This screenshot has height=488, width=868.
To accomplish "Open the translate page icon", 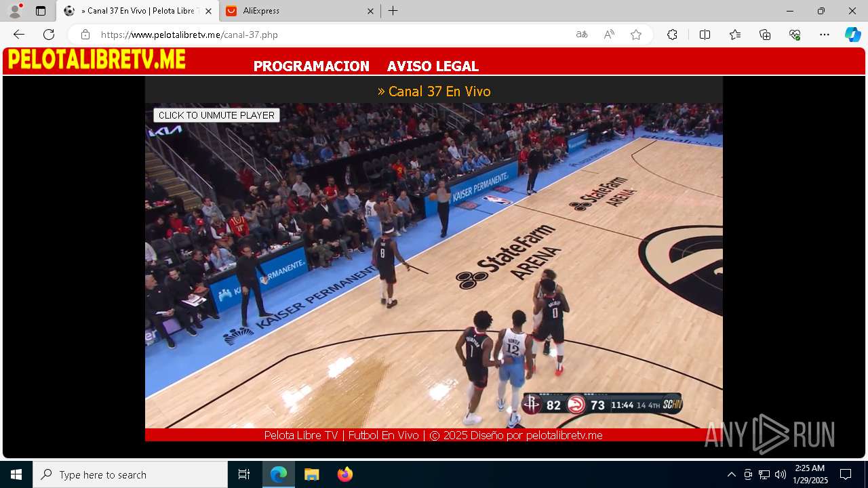I will tap(582, 35).
